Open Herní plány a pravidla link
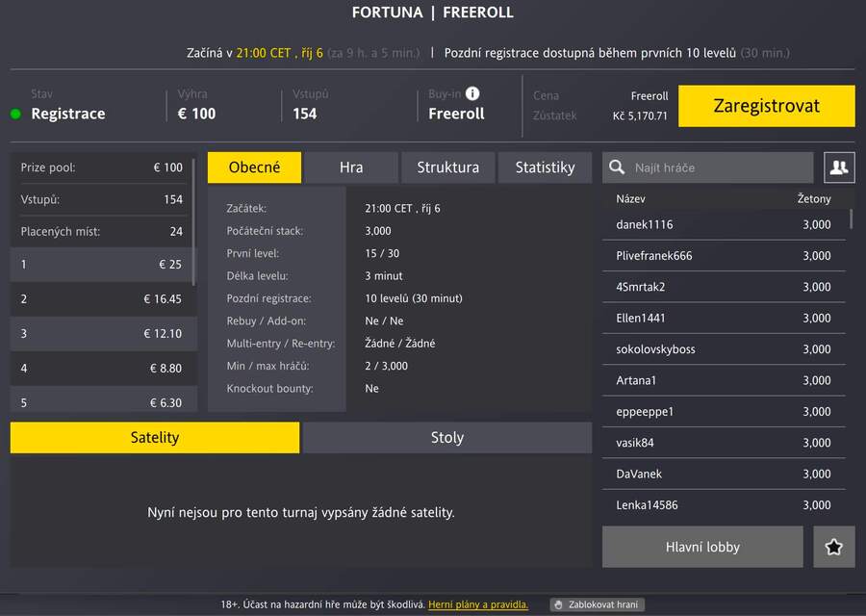 point(477,605)
